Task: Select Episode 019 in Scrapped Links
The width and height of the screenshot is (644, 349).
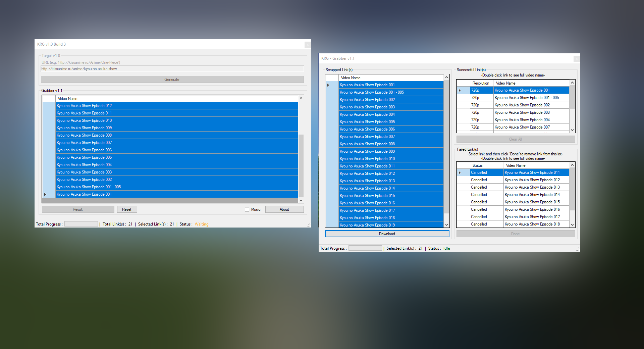Action: (x=367, y=225)
